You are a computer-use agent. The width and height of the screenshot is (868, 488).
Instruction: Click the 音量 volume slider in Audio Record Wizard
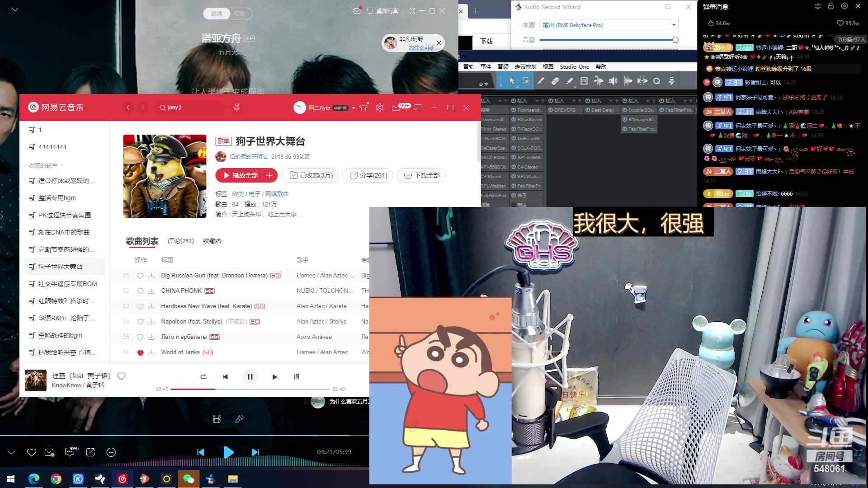click(609, 40)
